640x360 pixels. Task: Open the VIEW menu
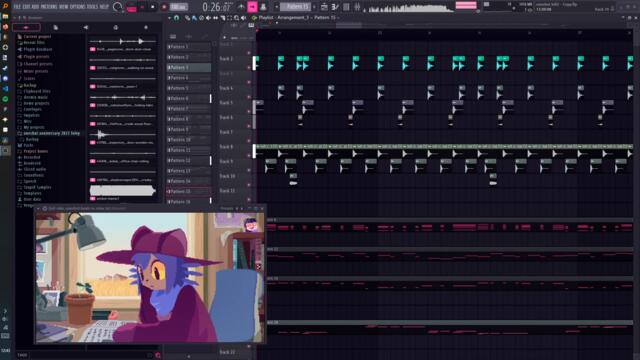pyautogui.click(x=64, y=7)
